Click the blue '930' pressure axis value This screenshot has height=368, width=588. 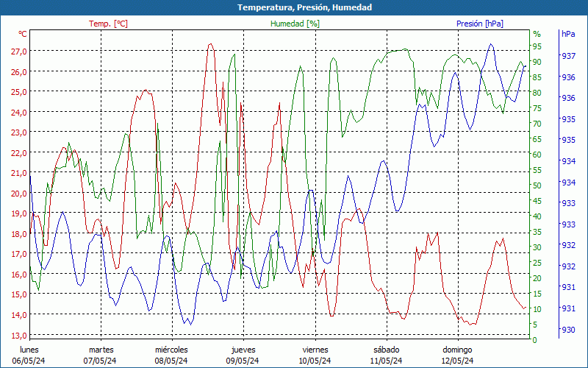(568, 330)
